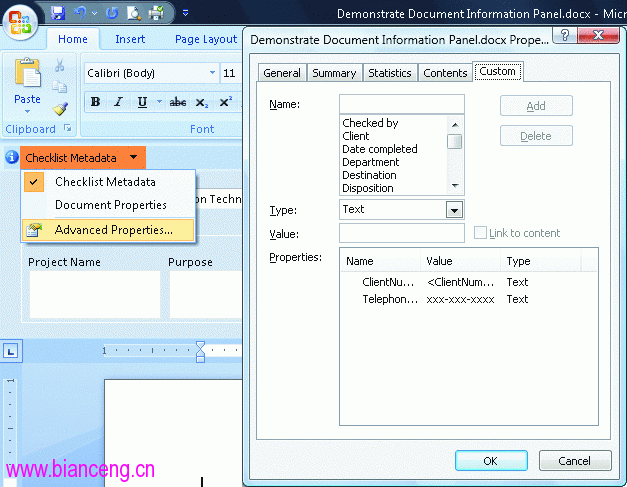Click the tab selector ruler button

11,351
